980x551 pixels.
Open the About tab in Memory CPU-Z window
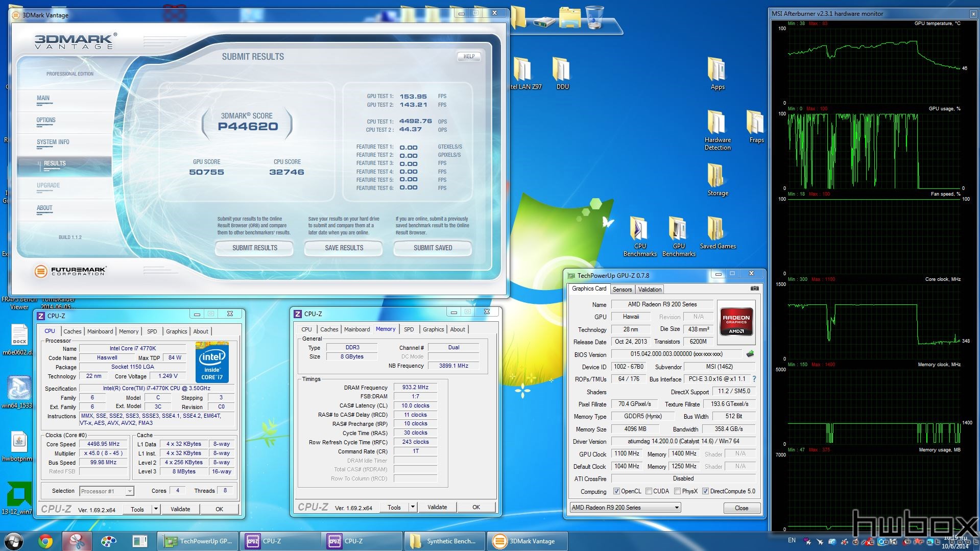(458, 329)
